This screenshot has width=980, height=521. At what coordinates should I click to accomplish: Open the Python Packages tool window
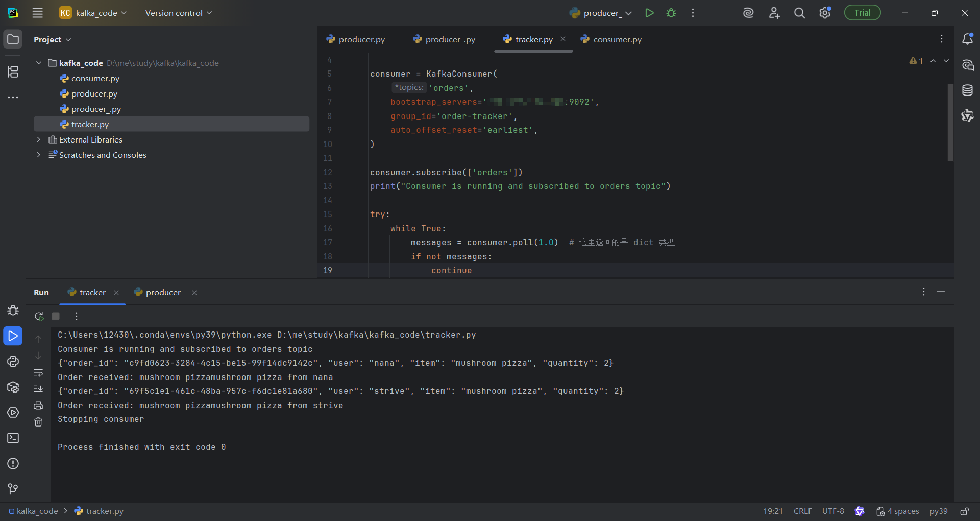(x=13, y=387)
